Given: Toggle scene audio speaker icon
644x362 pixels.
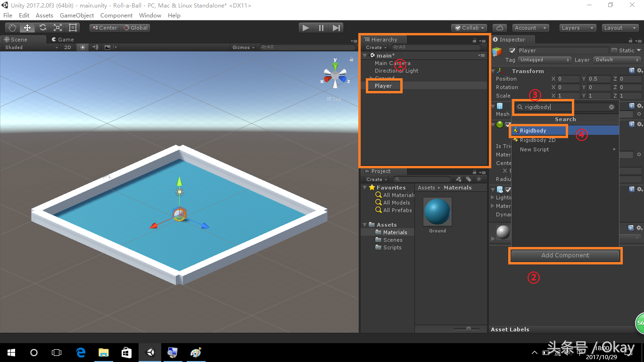Looking at the screenshot, I should [x=95, y=47].
